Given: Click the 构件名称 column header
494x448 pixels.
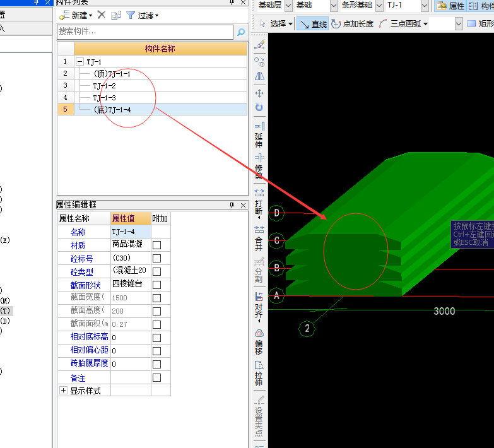Looking at the screenshot, I should click(160, 49).
